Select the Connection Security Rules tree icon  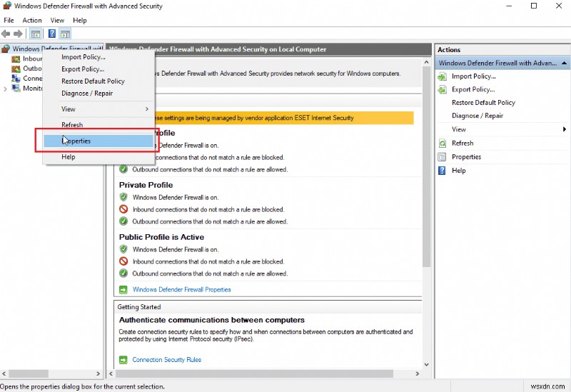tap(16, 79)
